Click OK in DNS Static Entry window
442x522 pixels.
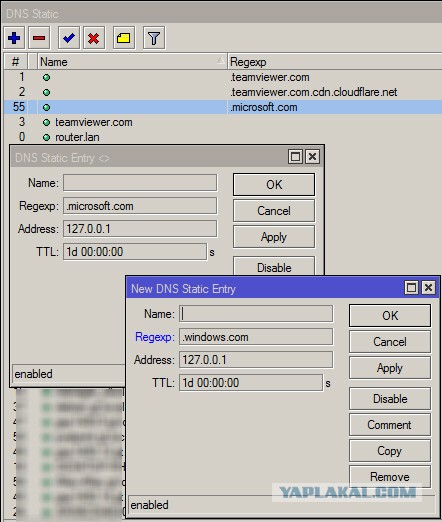coord(274,184)
